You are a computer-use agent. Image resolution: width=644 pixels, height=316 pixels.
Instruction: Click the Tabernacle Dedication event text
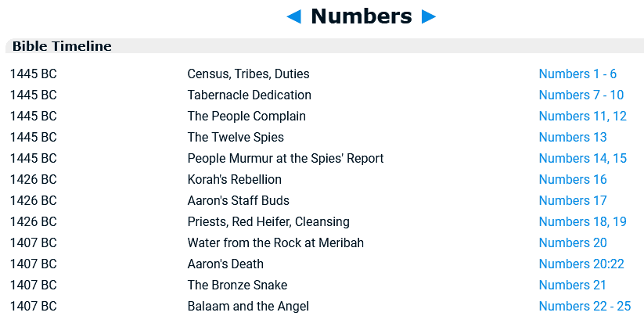click(249, 95)
